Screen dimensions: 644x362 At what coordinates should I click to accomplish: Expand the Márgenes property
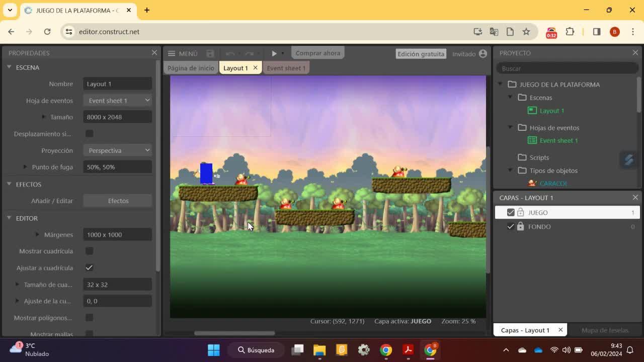coord(37,234)
